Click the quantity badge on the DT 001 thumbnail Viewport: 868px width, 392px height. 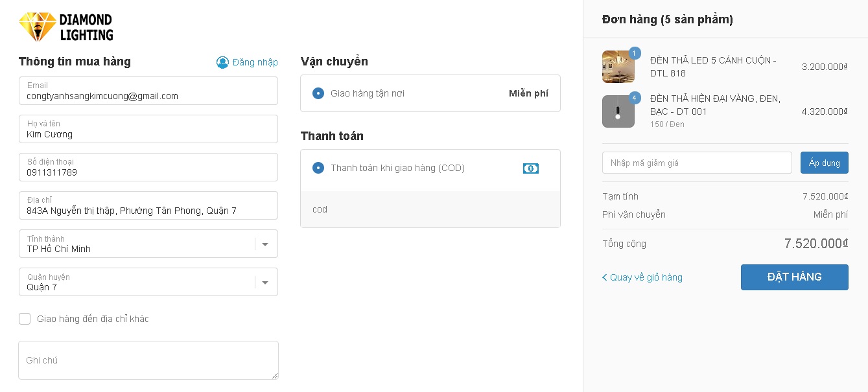point(635,98)
